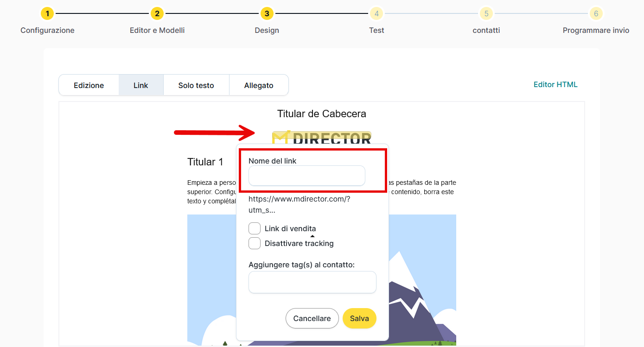Open step 5 contatti circle
Viewport: 644px width, 347px height.
tap(486, 13)
